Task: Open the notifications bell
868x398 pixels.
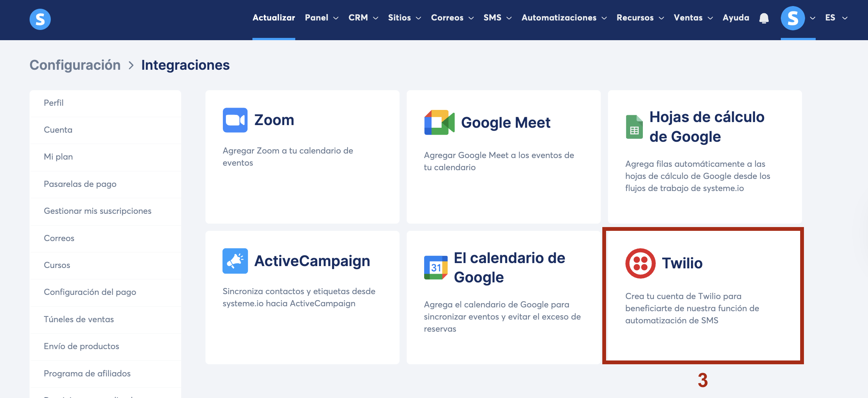Action: (764, 18)
